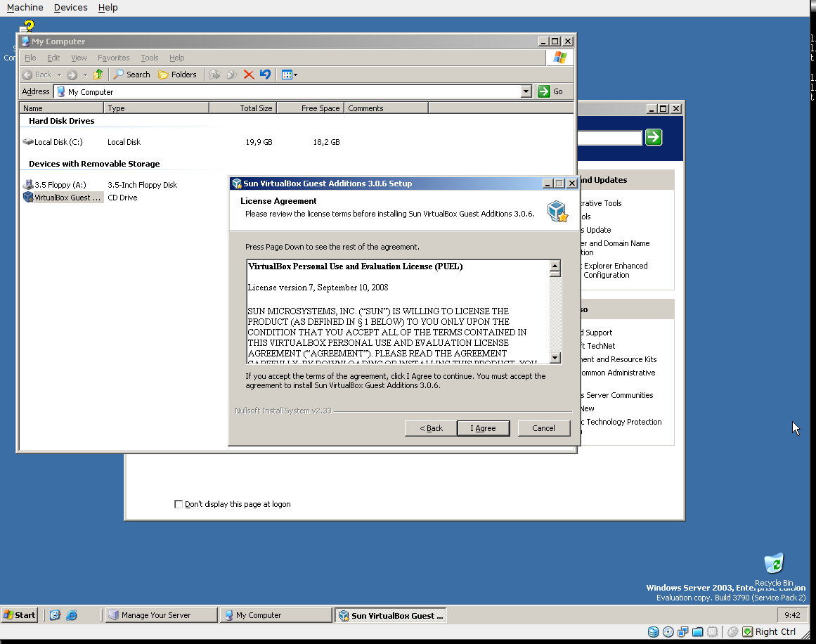Viewport: 816px width, 644px height.
Task: Click the taskbar clock showing 9:42
Action: 792,615
